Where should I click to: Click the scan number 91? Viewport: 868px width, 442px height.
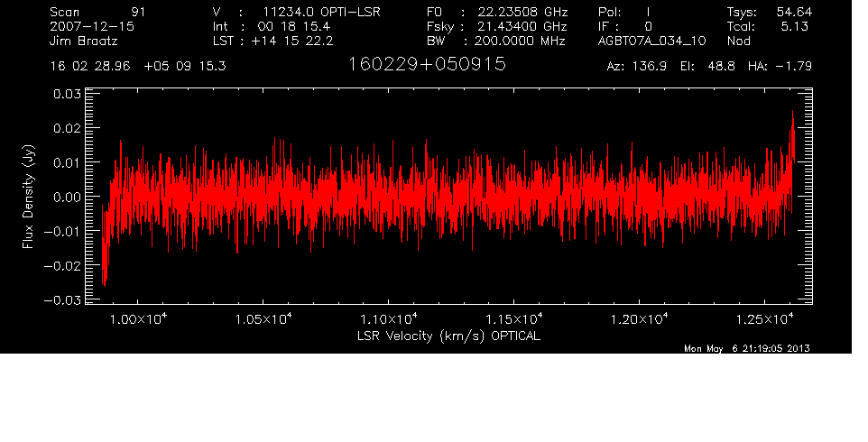pyautogui.click(x=138, y=12)
